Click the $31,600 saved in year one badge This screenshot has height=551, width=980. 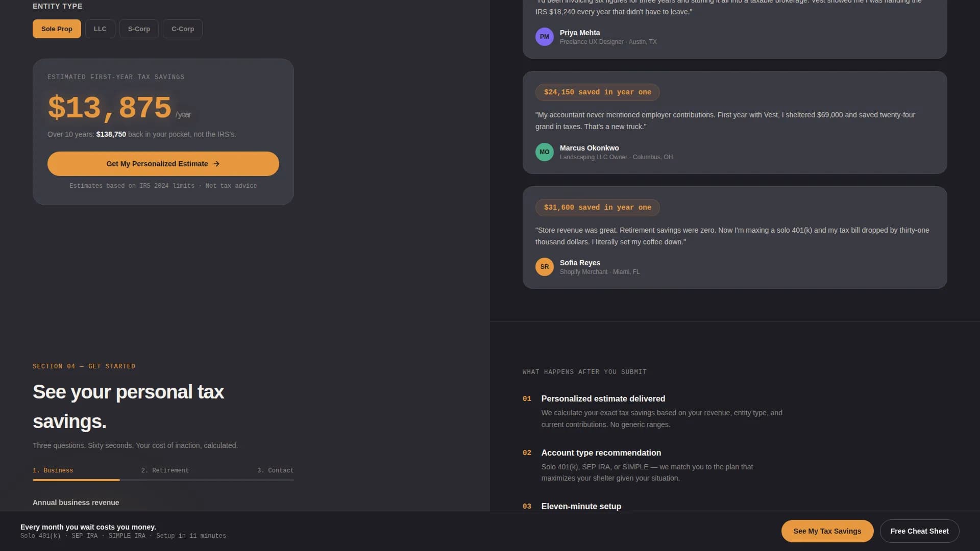click(x=597, y=207)
